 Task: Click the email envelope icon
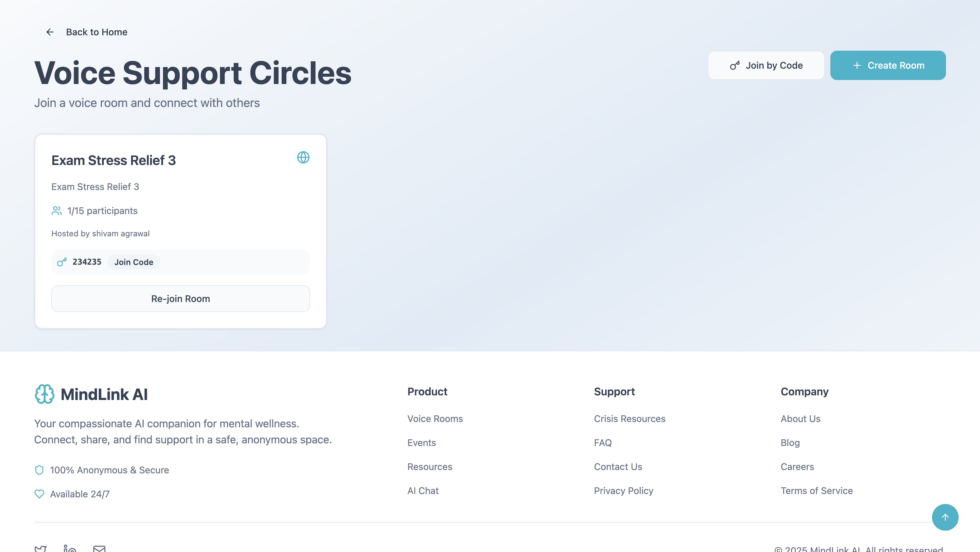pyautogui.click(x=99, y=548)
